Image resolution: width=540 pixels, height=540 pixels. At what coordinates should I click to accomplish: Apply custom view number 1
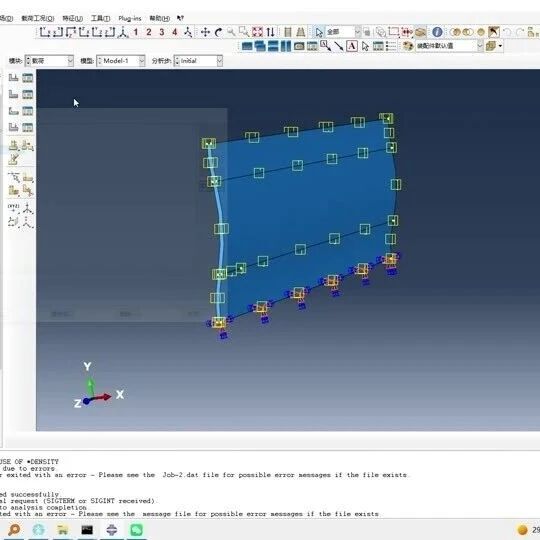pyautogui.click(x=136, y=32)
